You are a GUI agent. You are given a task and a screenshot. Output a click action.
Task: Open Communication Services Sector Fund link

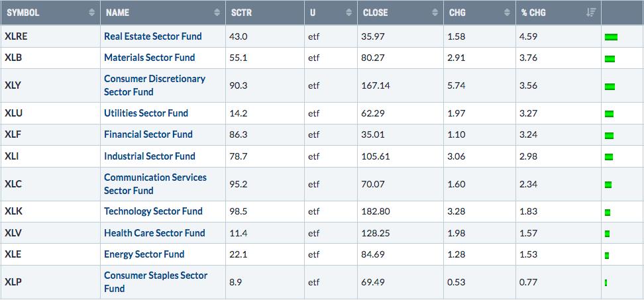[x=155, y=184]
